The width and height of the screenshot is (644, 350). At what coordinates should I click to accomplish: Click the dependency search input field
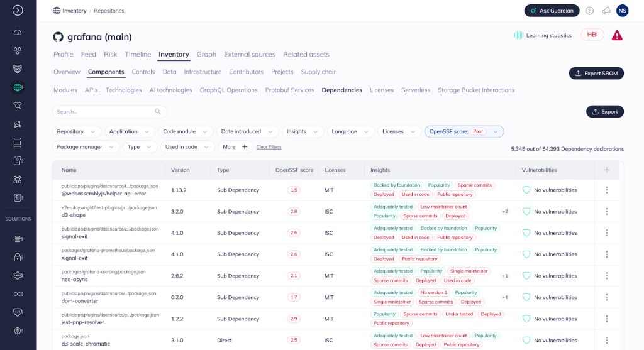[x=104, y=112]
